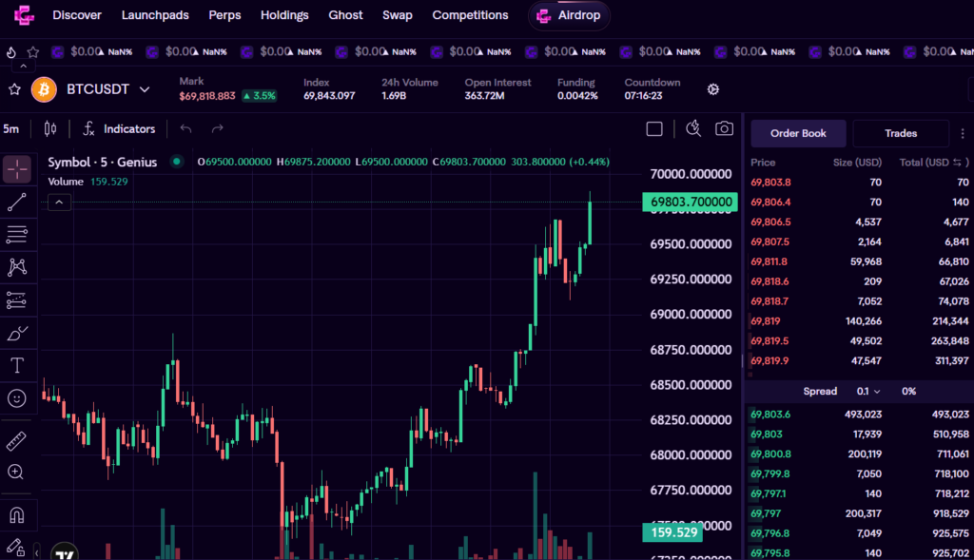The height and width of the screenshot is (560, 974).
Task: Select the ruler measure tool
Action: [x=17, y=440]
